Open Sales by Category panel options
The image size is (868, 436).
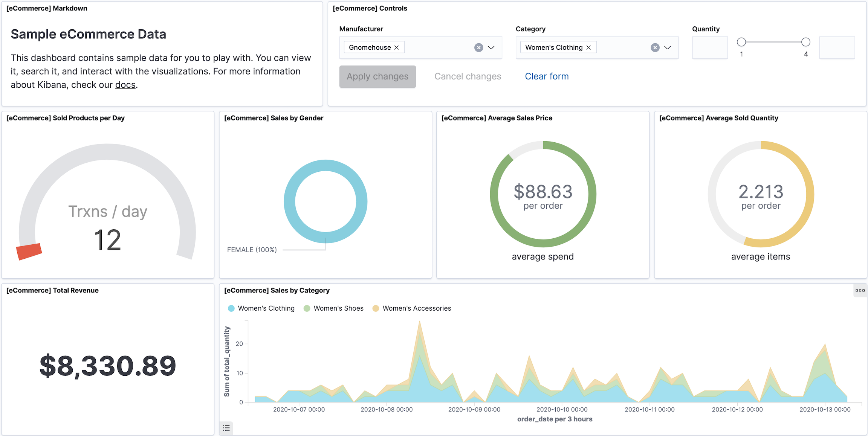tap(860, 290)
